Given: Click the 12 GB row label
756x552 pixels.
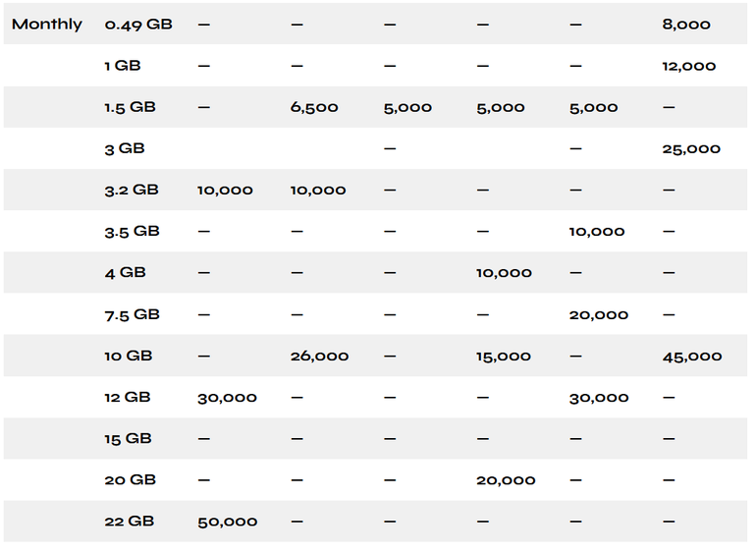Looking at the screenshot, I should pyautogui.click(x=128, y=398).
